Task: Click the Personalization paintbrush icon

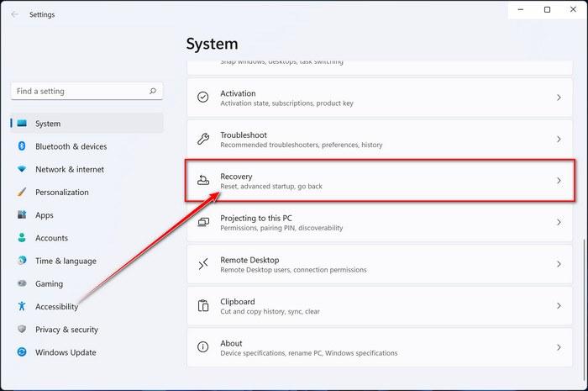Action: (22, 192)
